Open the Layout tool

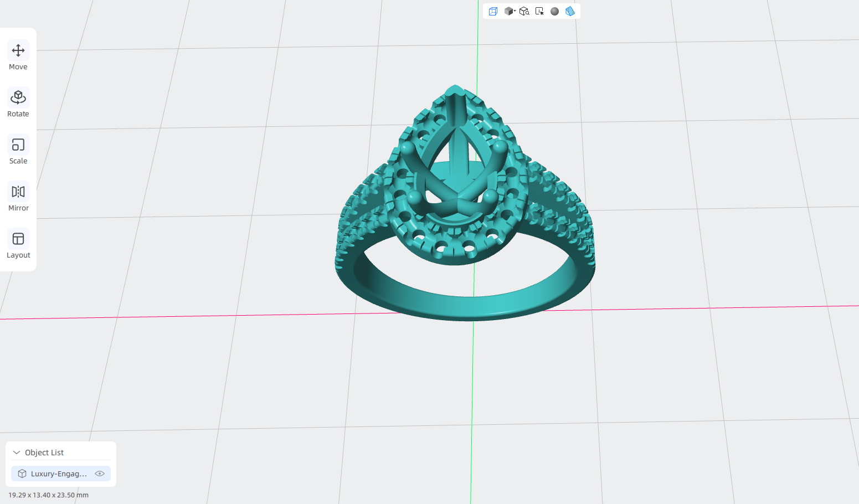[18, 244]
